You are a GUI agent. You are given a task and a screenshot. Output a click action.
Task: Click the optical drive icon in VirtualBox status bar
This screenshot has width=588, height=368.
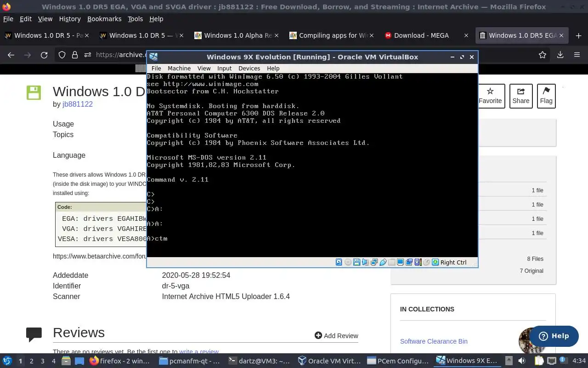348,262
